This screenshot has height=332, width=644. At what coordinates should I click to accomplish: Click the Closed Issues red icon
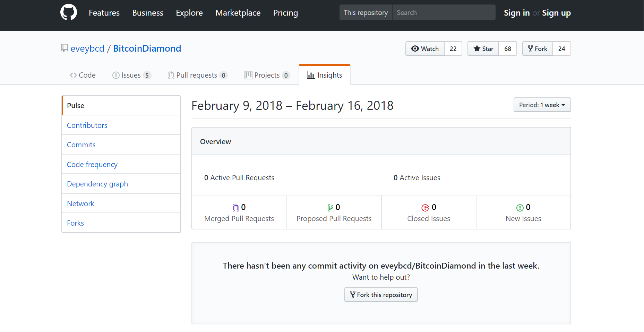[425, 208]
